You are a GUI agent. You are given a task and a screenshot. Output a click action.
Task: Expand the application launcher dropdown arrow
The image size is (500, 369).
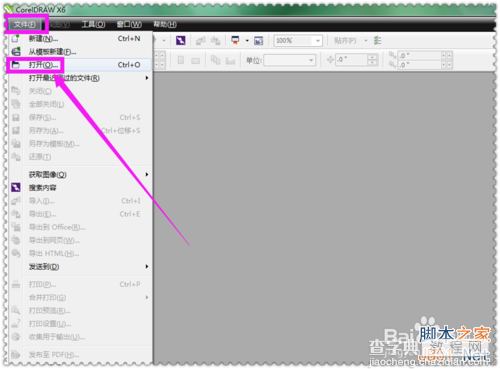coord(247,41)
